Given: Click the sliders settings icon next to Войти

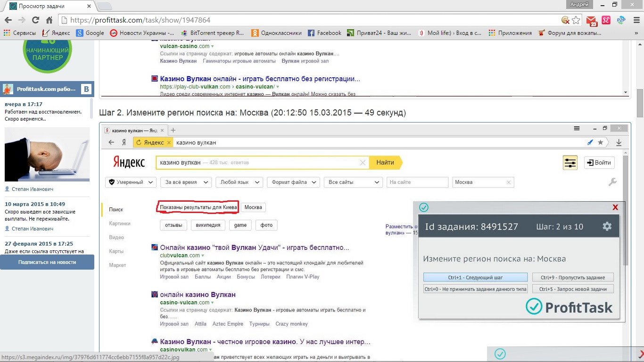Looking at the screenshot, I should (570, 163).
